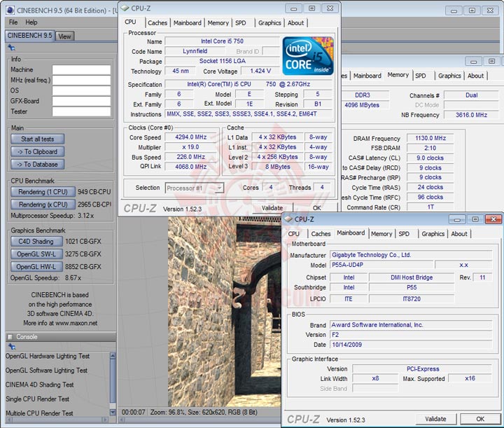Click the CINEBENCH title bar app icon
504x428 pixels.
tap(8, 8)
